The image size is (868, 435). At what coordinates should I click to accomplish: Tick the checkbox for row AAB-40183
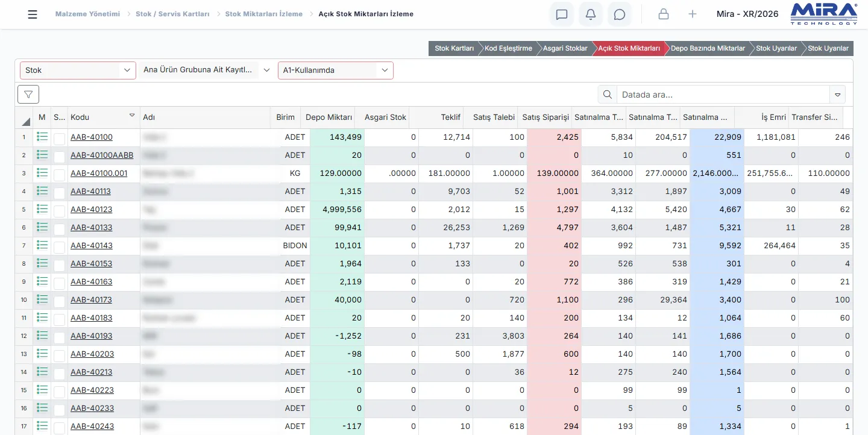pyautogui.click(x=59, y=320)
